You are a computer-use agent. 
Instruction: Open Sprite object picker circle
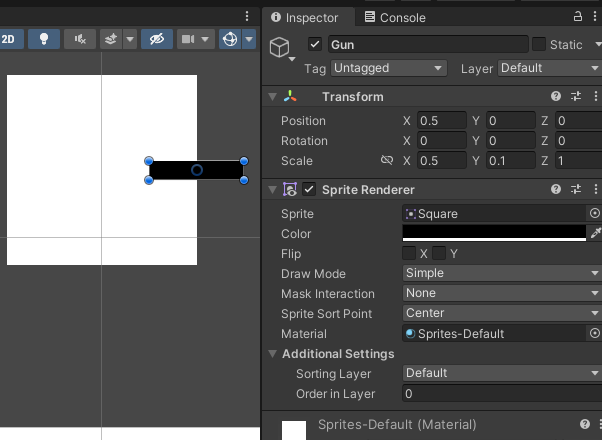(595, 214)
